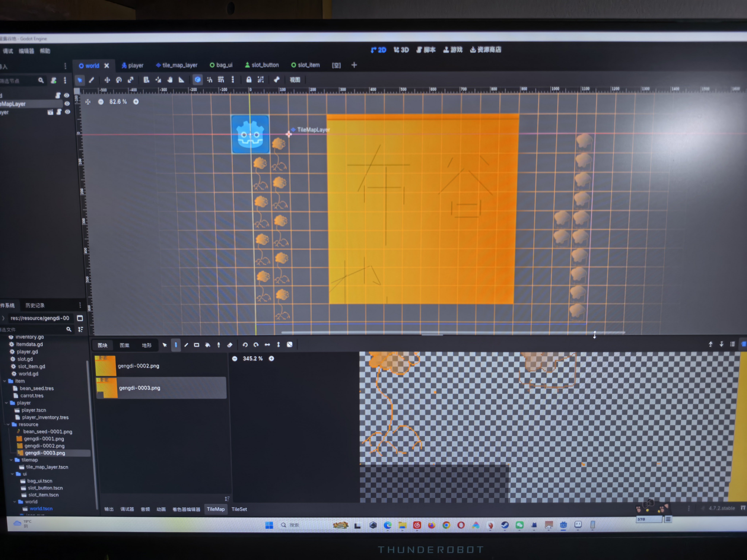
Task: Select the TileMap eraser tool
Action: pyautogui.click(x=230, y=345)
